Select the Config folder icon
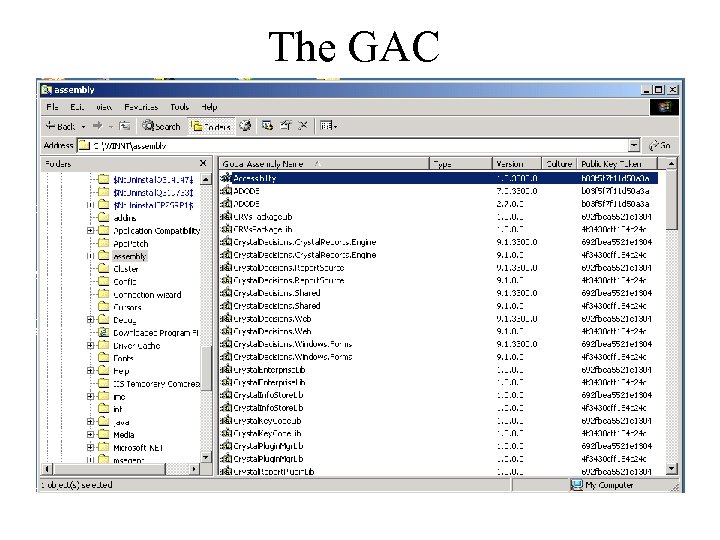 point(104,281)
